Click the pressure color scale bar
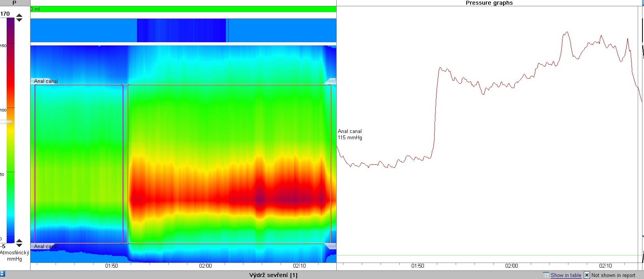Screen dimensions: 644x279 [11, 129]
